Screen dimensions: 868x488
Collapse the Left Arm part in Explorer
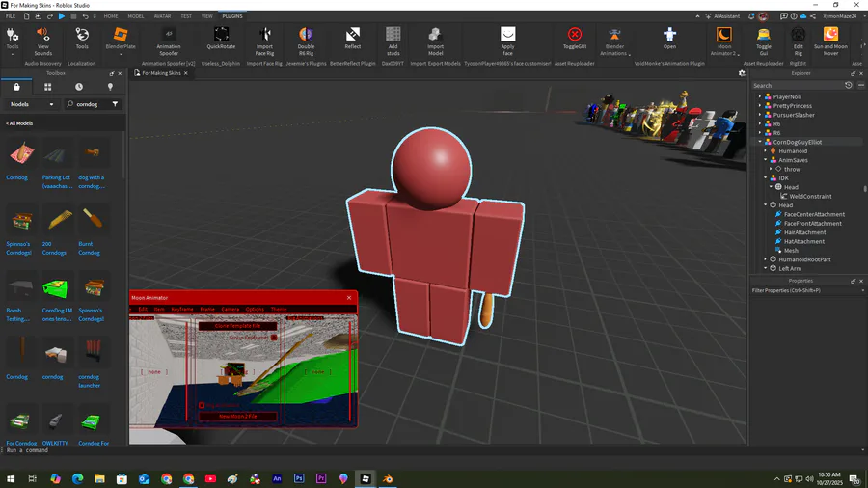pyautogui.click(x=766, y=268)
